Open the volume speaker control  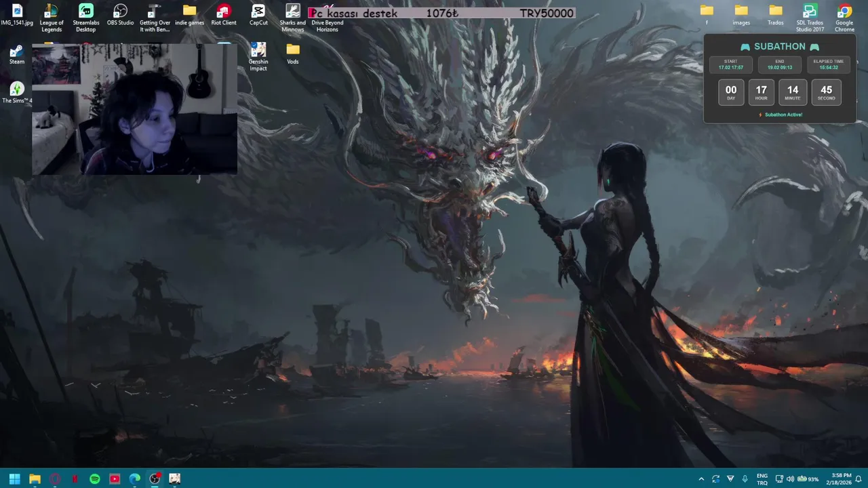click(790, 479)
